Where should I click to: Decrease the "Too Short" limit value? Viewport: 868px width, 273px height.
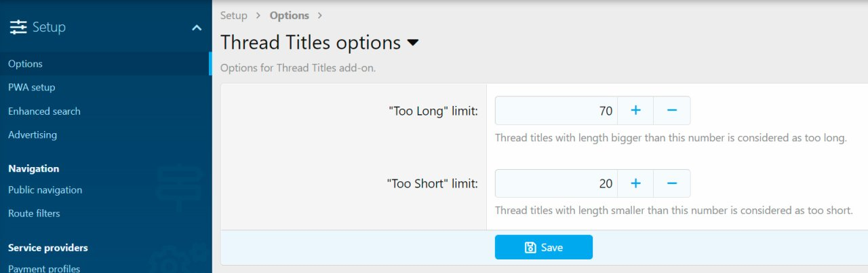coord(672,183)
